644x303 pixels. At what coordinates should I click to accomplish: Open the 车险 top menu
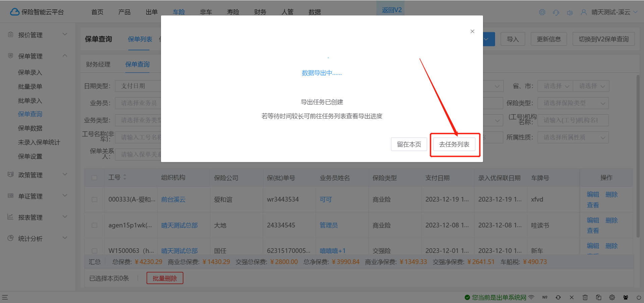coord(179,12)
